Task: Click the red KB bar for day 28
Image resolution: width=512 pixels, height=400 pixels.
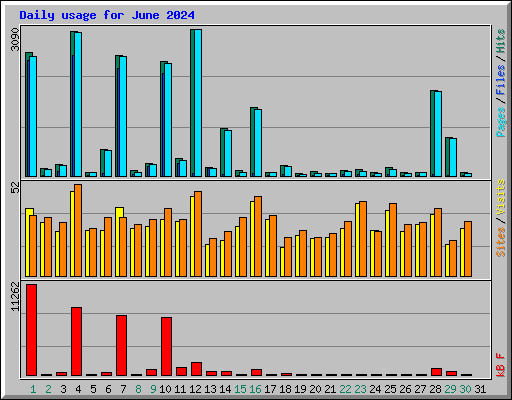Action: click(436, 372)
